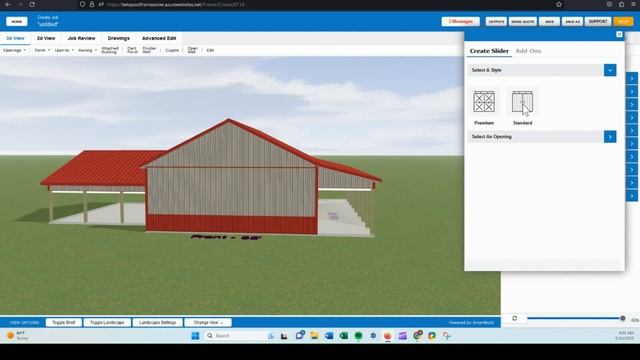
Task: Expand the Awning dropdown
Action: 87,50
